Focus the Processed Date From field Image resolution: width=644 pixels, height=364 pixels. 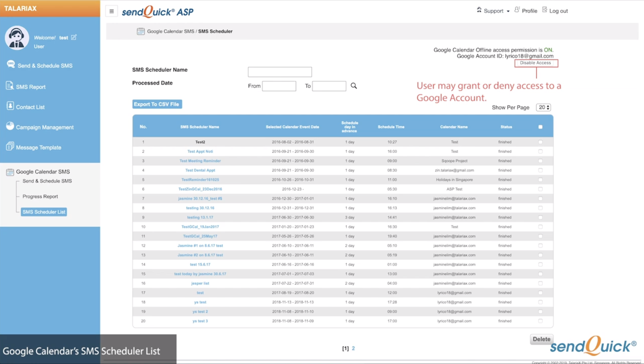pyautogui.click(x=279, y=86)
